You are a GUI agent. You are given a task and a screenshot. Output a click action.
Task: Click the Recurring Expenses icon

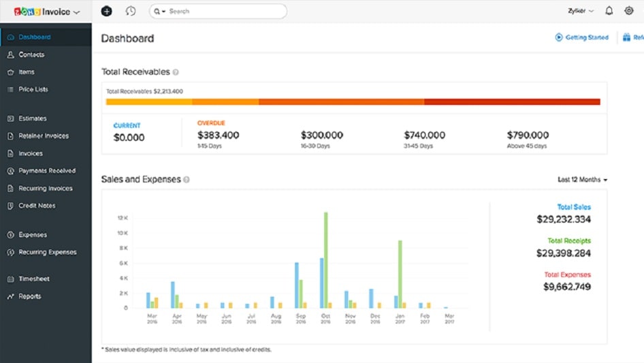click(11, 253)
